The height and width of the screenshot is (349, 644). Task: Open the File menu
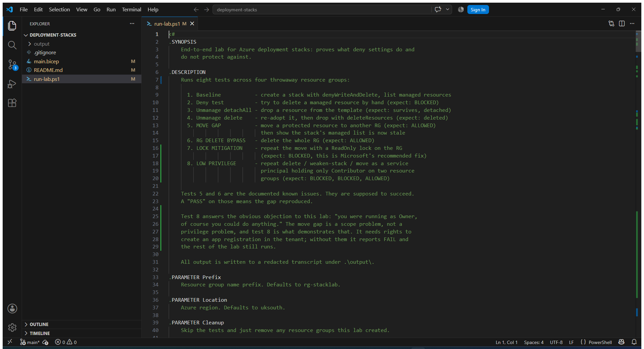tap(24, 9)
